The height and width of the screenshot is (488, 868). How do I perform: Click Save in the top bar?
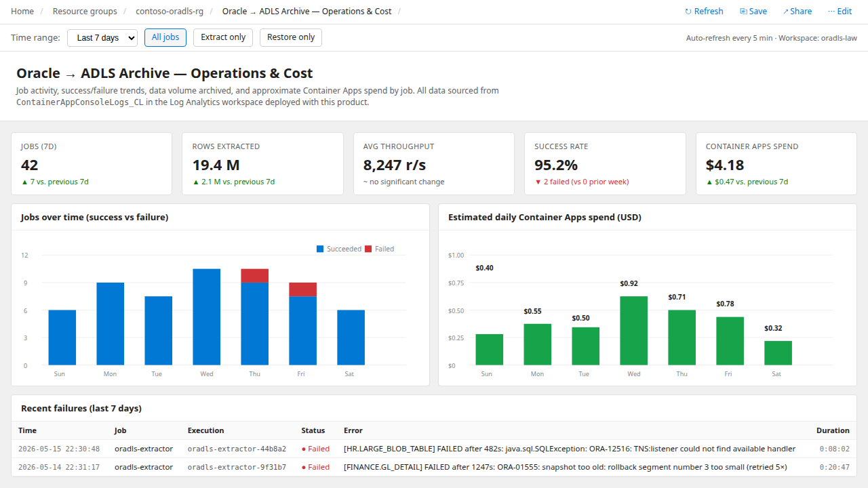(x=753, y=12)
